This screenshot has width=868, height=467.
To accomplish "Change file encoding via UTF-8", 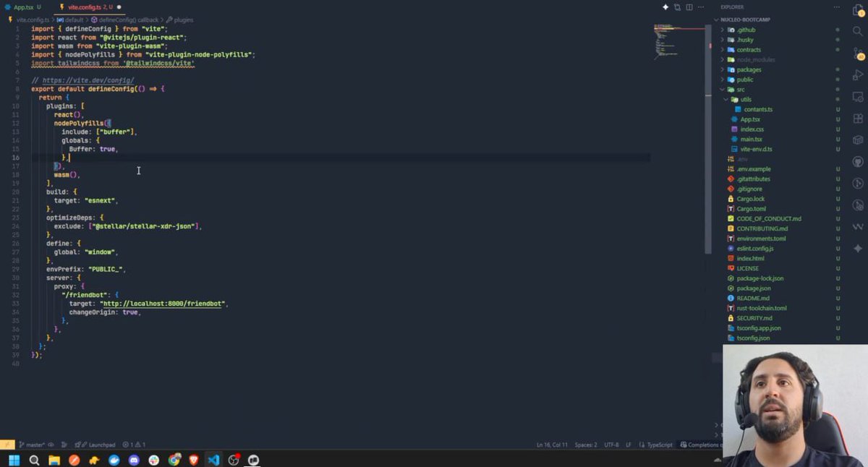I will (x=611, y=445).
